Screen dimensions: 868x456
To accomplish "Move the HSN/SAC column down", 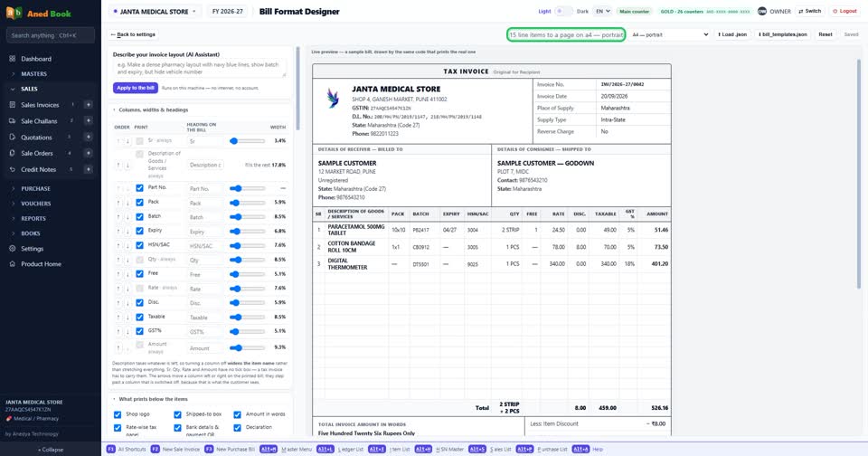I will pos(127,246).
